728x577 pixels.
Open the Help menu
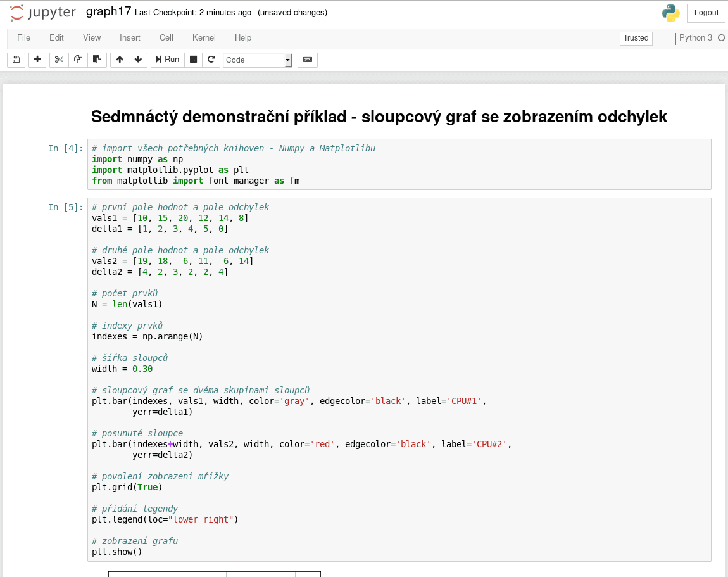pyautogui.click(x=243, y=38)
